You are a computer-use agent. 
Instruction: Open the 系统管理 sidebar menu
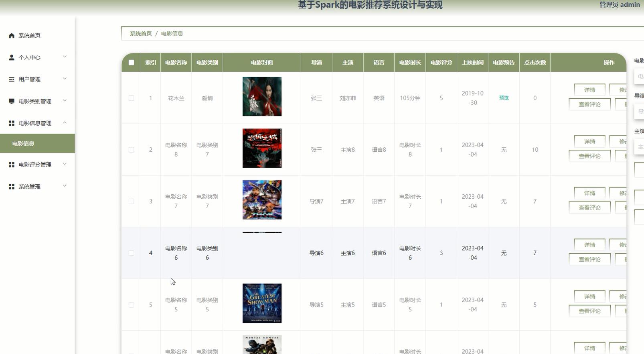tap(37, 187)
